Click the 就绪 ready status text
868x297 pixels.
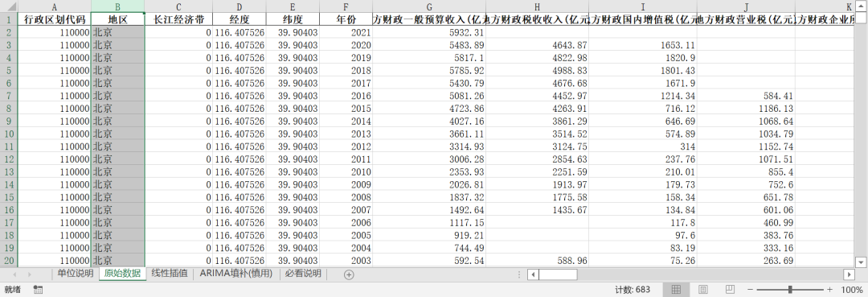(x=12, y=289)
